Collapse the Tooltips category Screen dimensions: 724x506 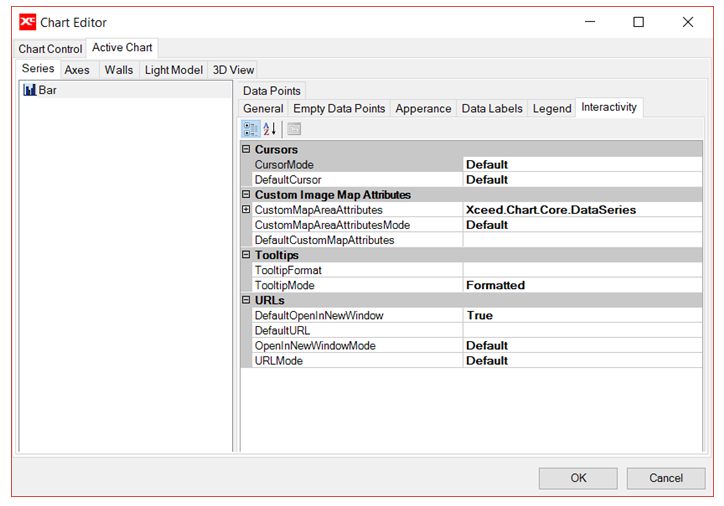(x=246, y=255)
